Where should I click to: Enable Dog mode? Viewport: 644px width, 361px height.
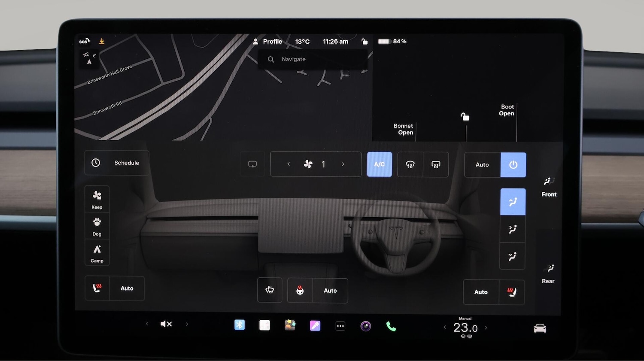tap(97, 226)
